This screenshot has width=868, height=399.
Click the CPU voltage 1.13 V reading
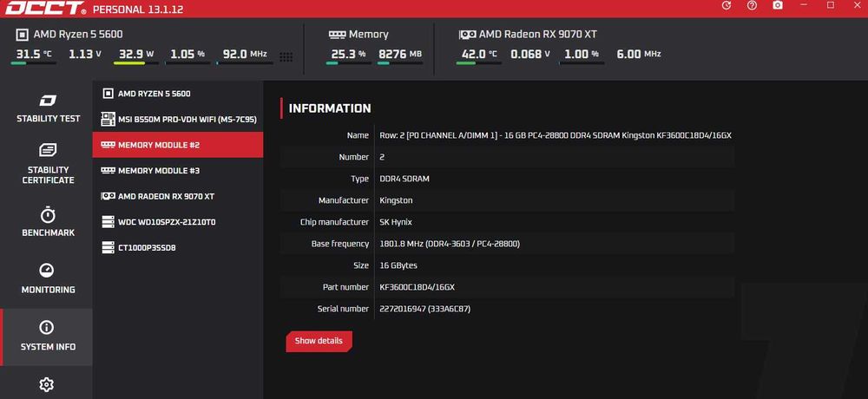click(x=85, y=55)
